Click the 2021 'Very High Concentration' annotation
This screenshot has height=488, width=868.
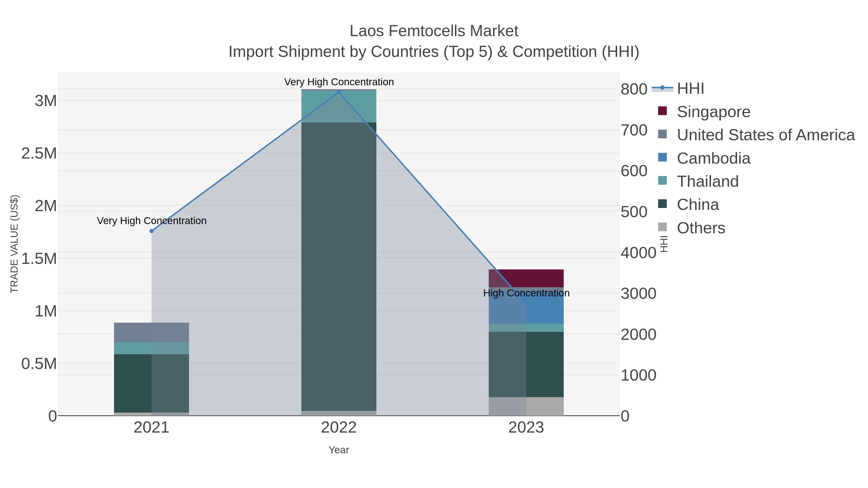[x=152, y=221]
